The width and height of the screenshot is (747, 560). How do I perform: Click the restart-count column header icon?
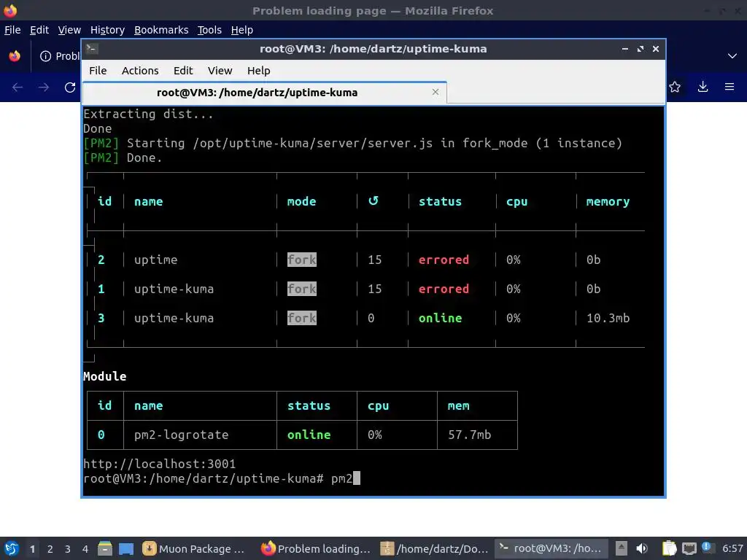(373, 201)
